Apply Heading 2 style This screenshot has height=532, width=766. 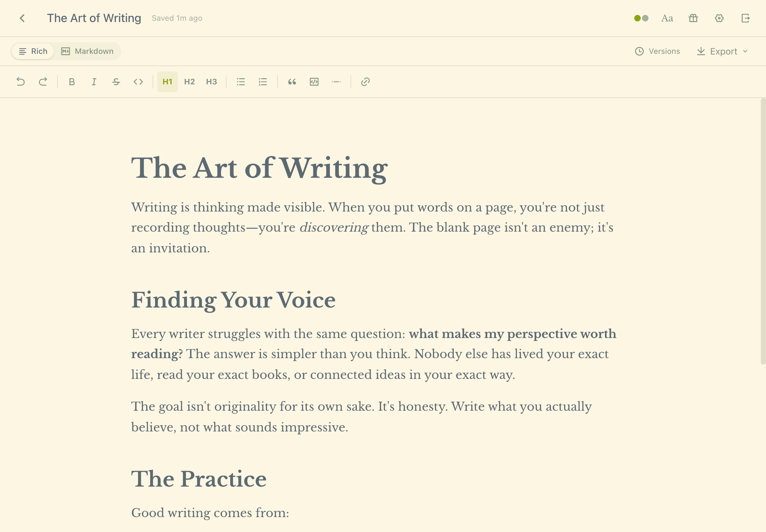coord(190,82)
